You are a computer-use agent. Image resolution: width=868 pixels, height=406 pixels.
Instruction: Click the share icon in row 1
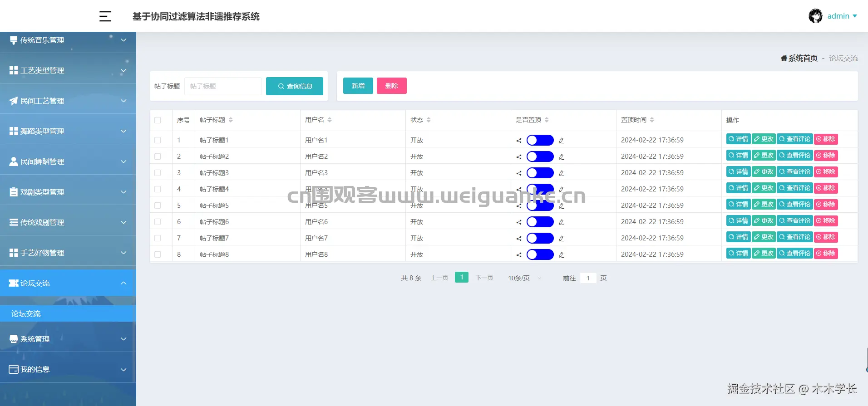519,141
